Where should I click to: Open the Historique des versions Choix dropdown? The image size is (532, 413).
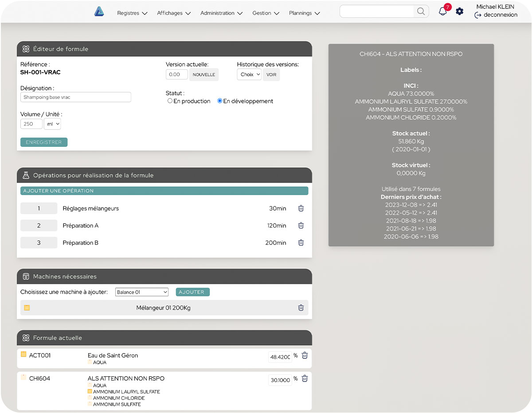249,75
